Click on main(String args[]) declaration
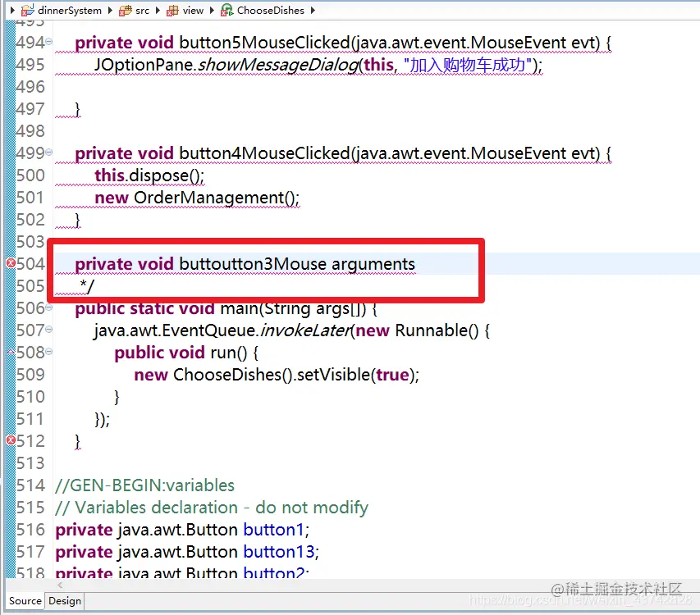Viewport: 700px width, 615px height. [293, 308]
